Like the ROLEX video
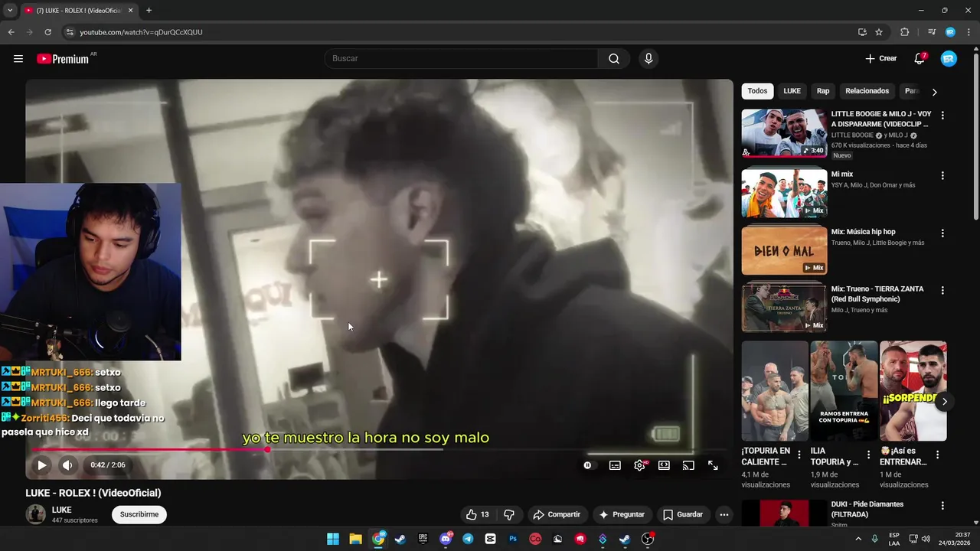The height and width of the screenshot is (551, 980). 478,514
